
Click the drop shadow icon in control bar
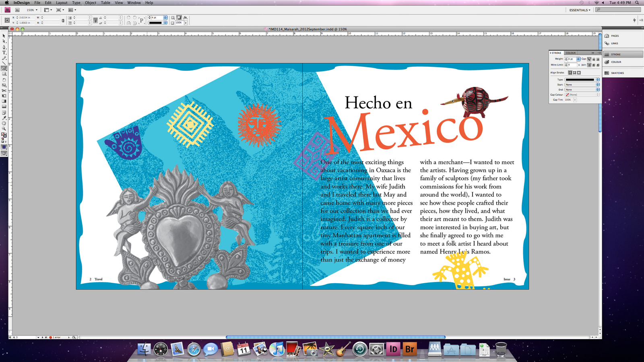pos(179,18)
